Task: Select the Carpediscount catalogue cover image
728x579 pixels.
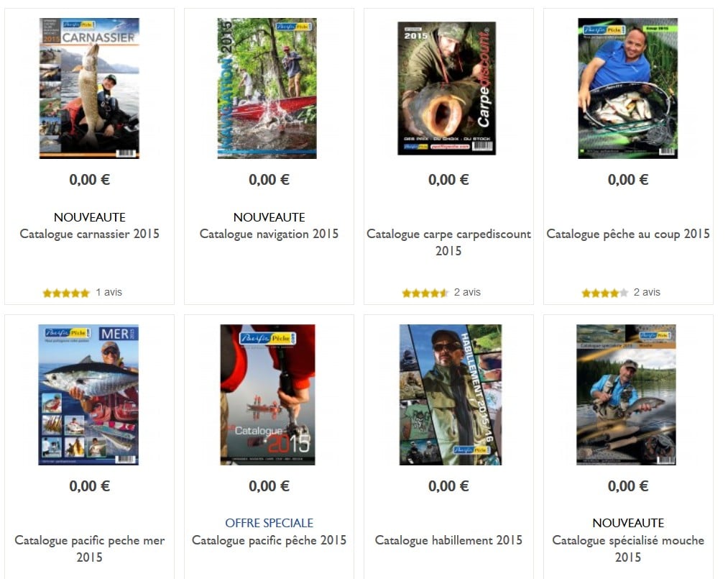Action: (x=447, y=88)
